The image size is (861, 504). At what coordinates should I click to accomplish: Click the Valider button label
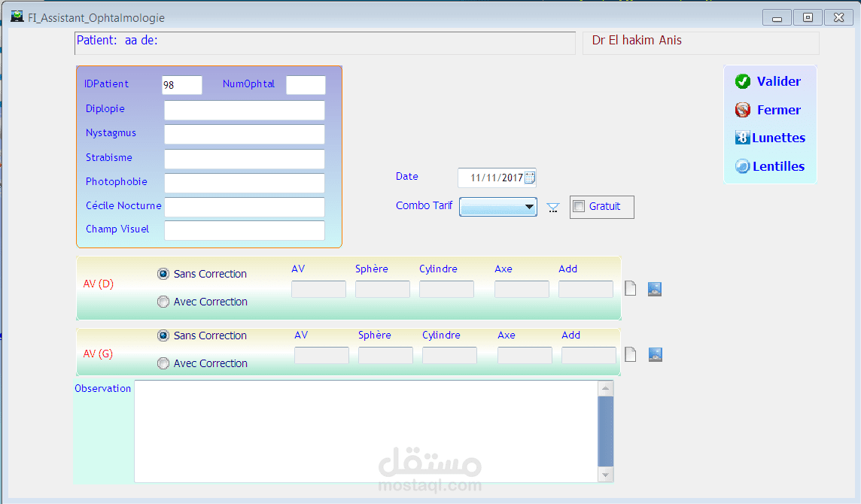tap(779, 81)
